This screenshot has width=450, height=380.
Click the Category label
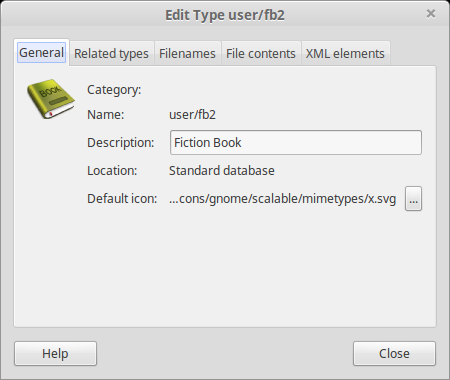coord(114,90)
